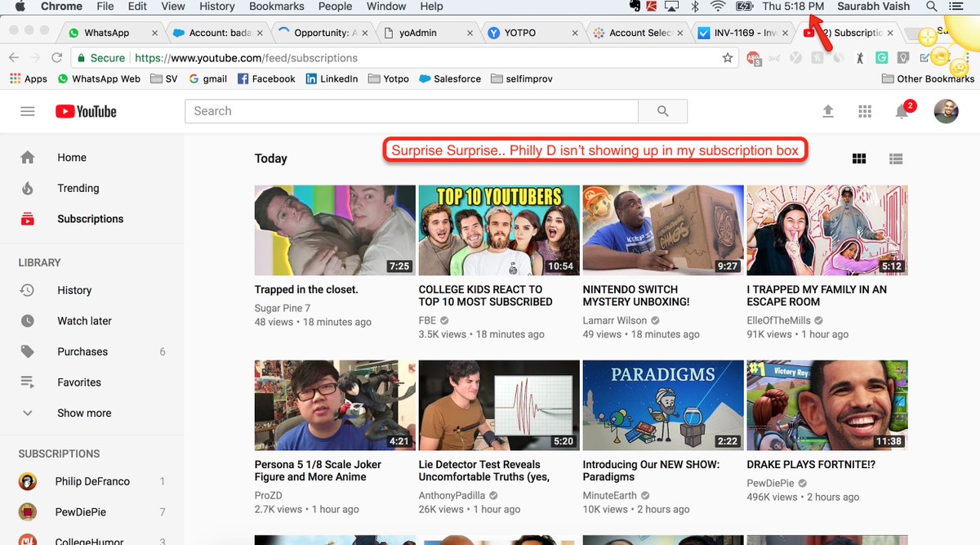Open Bluetooth status menu
This screenshot has height=545, width=980.
(695, 7)
